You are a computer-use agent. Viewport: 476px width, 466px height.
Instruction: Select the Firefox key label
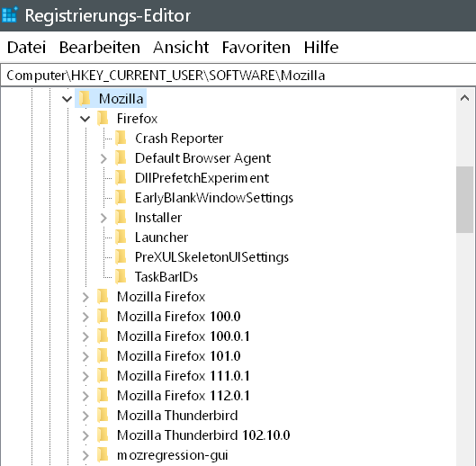coord(137,119)
